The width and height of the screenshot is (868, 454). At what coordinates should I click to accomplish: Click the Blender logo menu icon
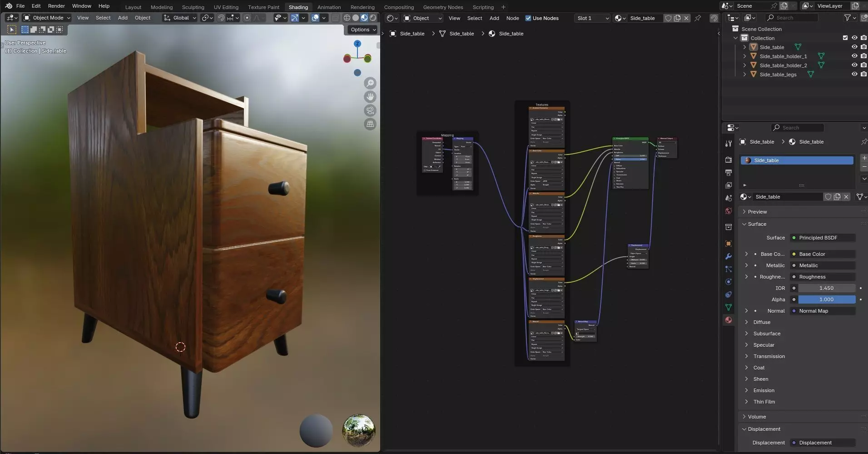pyautogui.click(x=9, y=6)
